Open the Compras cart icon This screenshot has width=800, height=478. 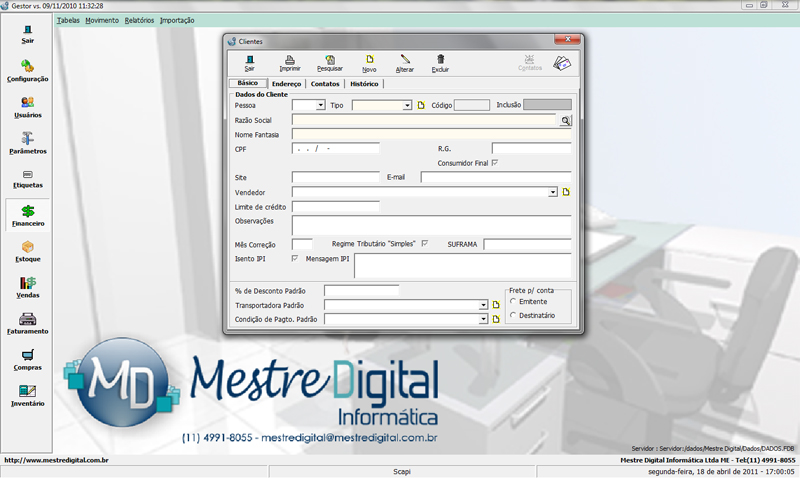pos(28,360)
